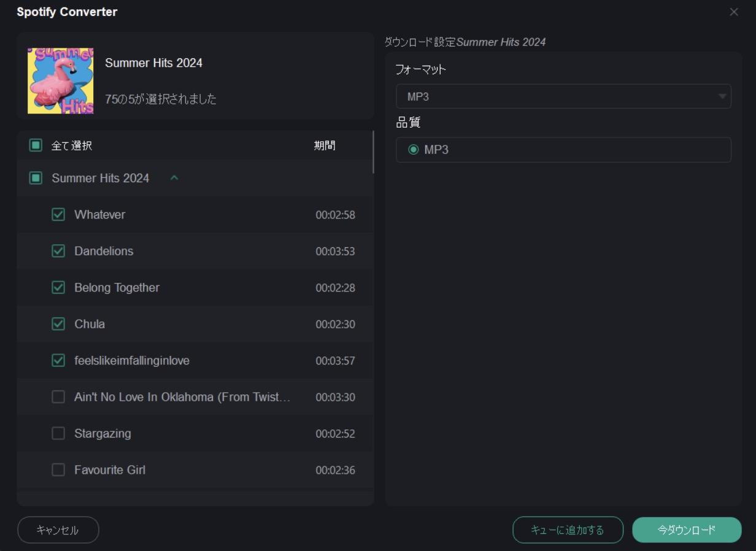Uncheck the Whatever track

[58, 215]
